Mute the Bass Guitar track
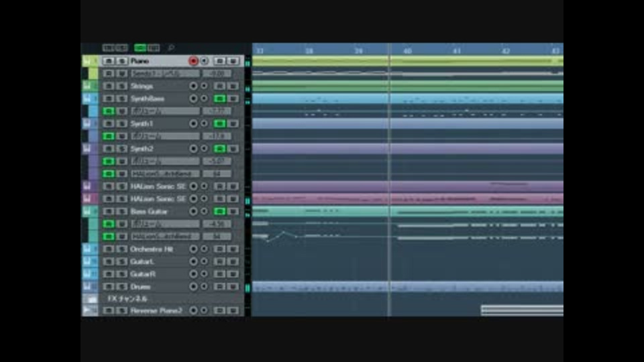Image resolution: width=644 pixels, height=362 pixels. [x=109, y=211]
